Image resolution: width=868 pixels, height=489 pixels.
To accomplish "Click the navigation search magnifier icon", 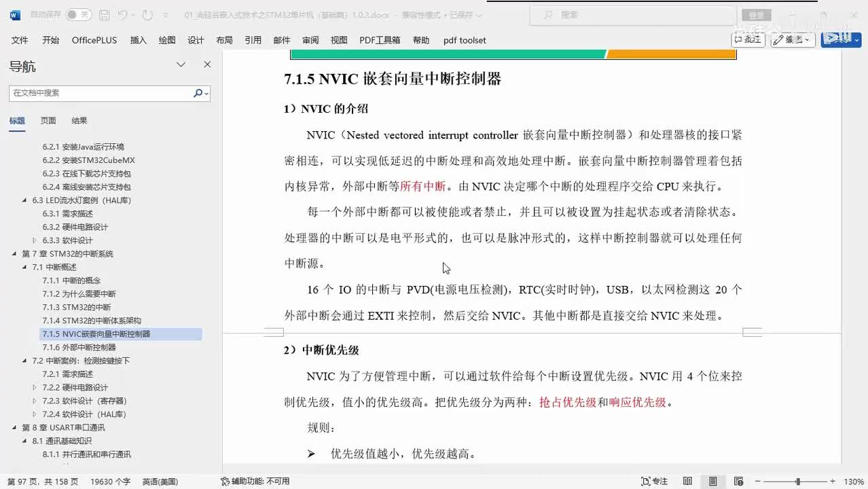I will click(x=198, y=93).
